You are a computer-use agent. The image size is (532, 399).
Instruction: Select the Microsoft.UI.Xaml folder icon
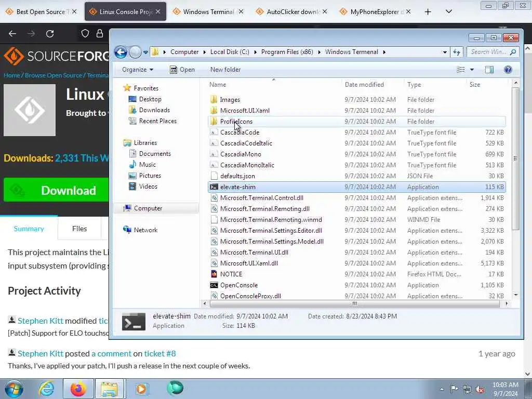pos(214,110)
